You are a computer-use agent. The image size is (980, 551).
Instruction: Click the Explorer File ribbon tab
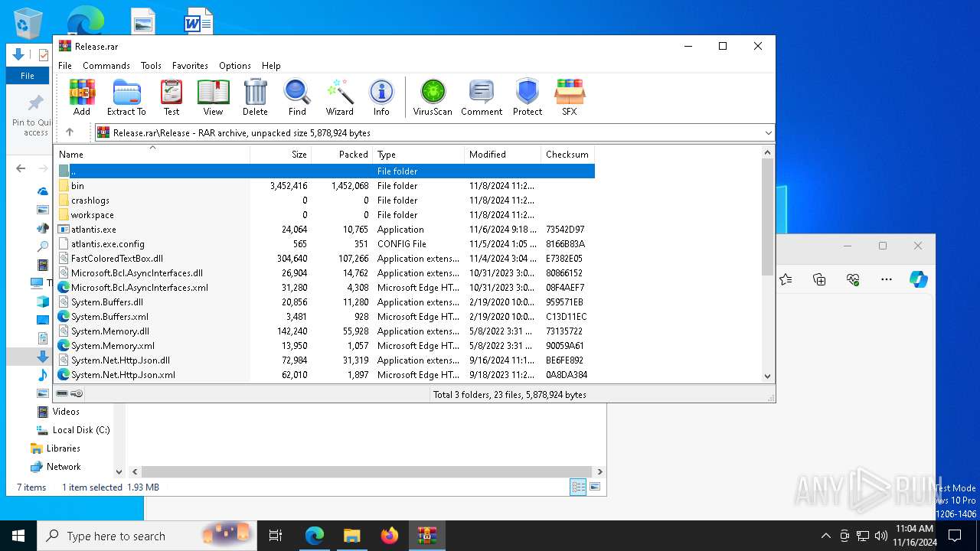coord(28,76)
